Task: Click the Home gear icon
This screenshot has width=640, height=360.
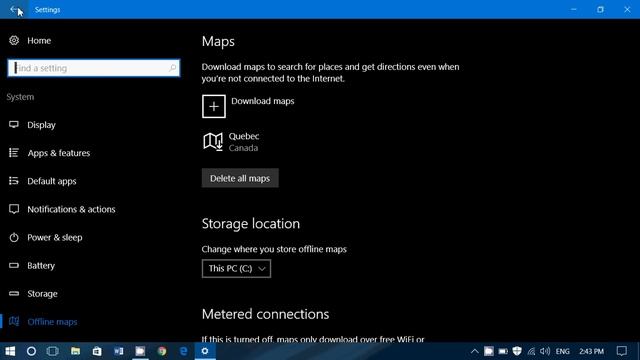Action: [14, 40]
